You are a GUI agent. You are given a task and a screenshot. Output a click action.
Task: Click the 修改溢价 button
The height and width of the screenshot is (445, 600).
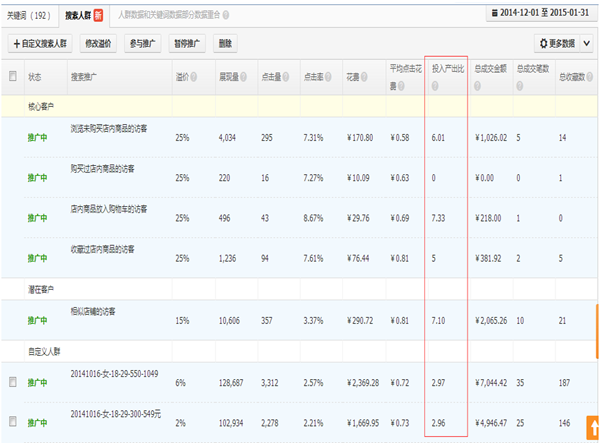click(98, 44)
